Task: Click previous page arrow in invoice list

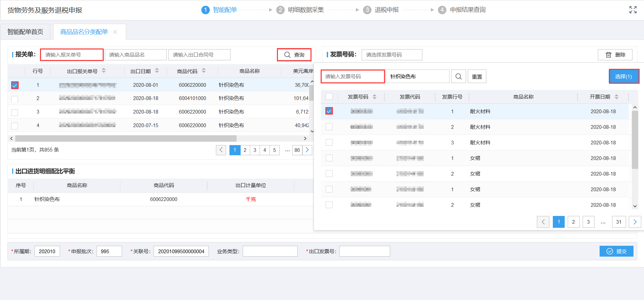Action: click(x=543, y=222)
